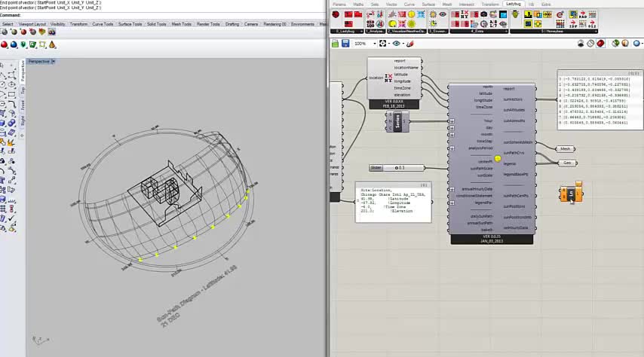644x357 pixels.
Task: Expand the hour input plus on sunpath component
Action: pos(452,121)
